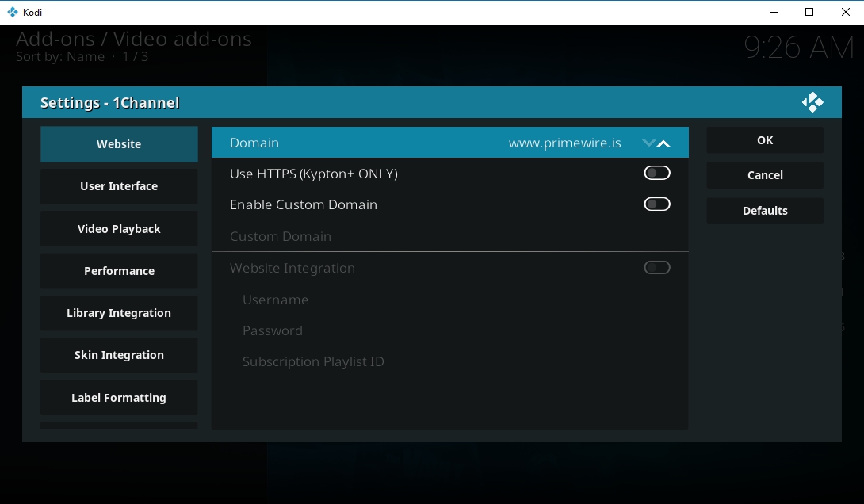Select Label Formatting category
This screenshot has width=864, height=504.
(x=119, y=398)
